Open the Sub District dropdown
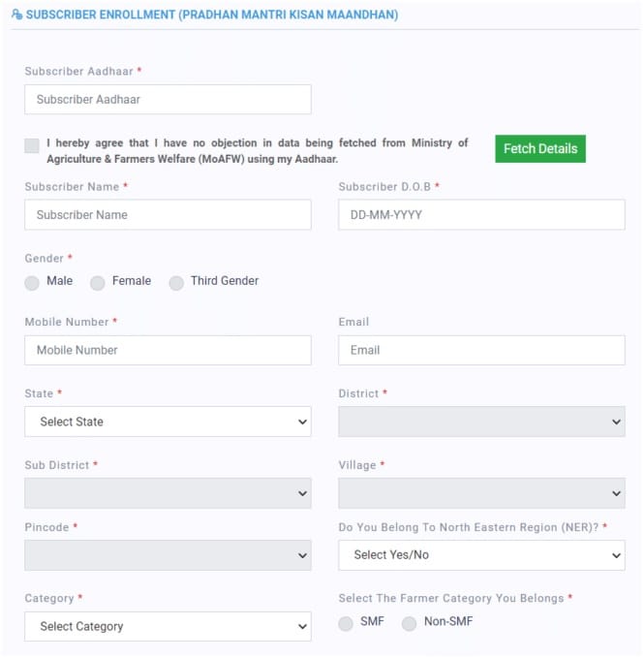 point(168,493)
